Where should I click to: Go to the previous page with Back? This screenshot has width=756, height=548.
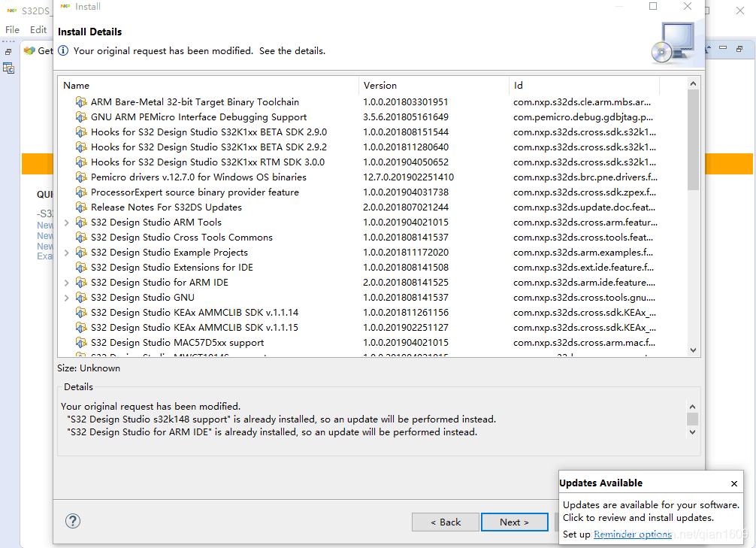point(446,522)
